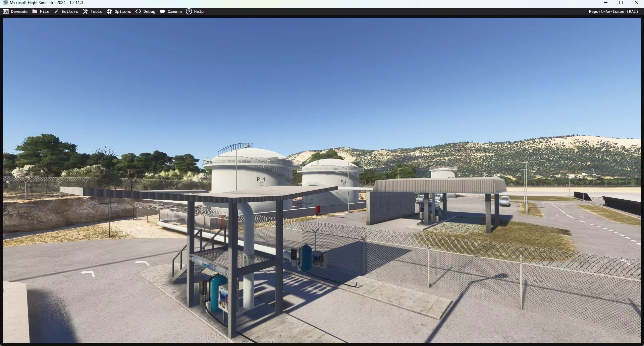
Task: Click the Editors pencil icon
Action: coord(56,11)
